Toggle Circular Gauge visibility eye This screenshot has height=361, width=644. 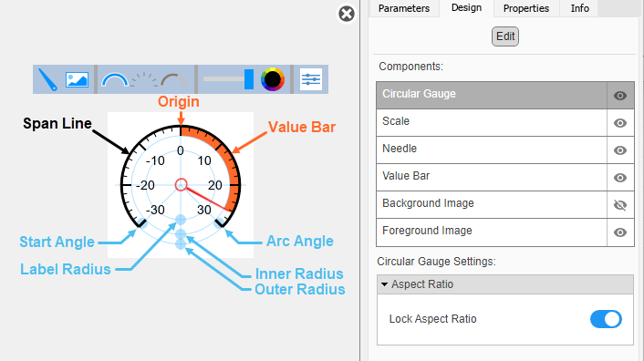(x=620, y=96)
